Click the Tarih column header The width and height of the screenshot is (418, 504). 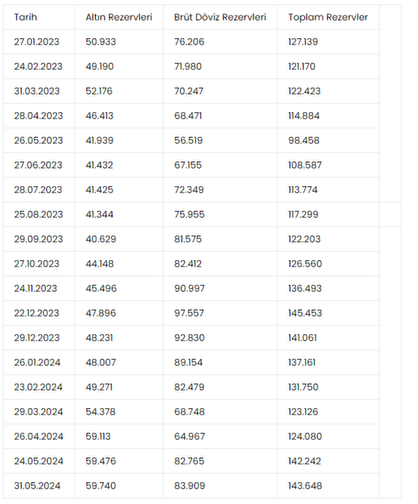pyautogui.click(x=26, y=17)
